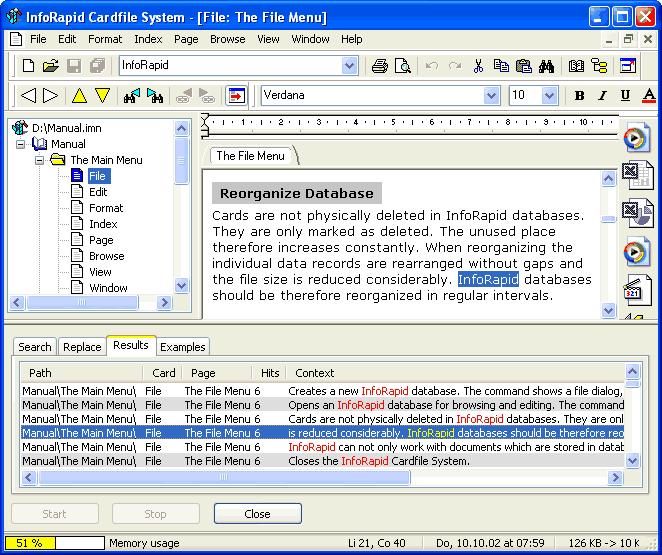Click the Undo arrow icon
Image resolution: width=662 pixels, height=555 pixels.
tap(431, 66)
